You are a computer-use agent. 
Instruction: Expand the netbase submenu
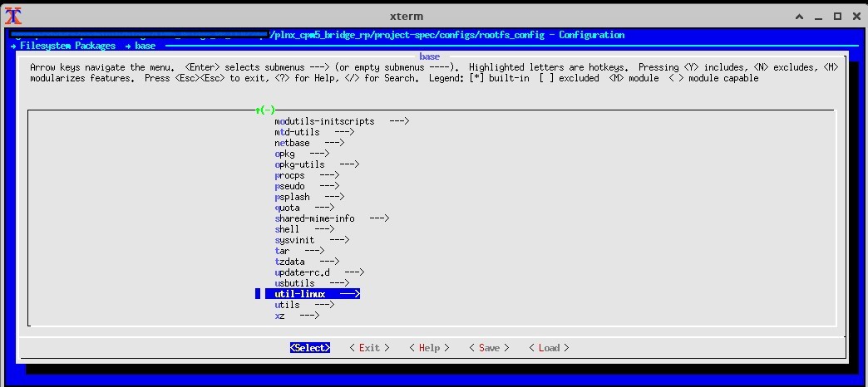click(309, 143)
